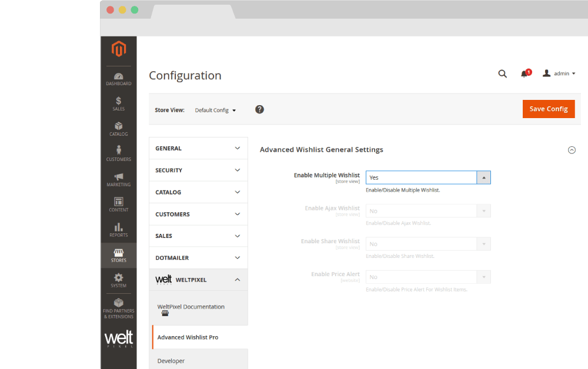The height and width of the screenshot is (369, 588).
Task: Go to Catalog in the sidebar
Action: [x=119, y=129]
